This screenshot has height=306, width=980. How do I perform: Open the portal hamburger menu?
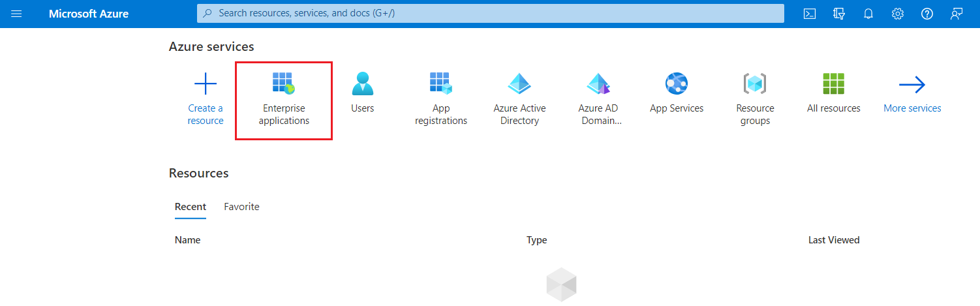pos(16,14)
